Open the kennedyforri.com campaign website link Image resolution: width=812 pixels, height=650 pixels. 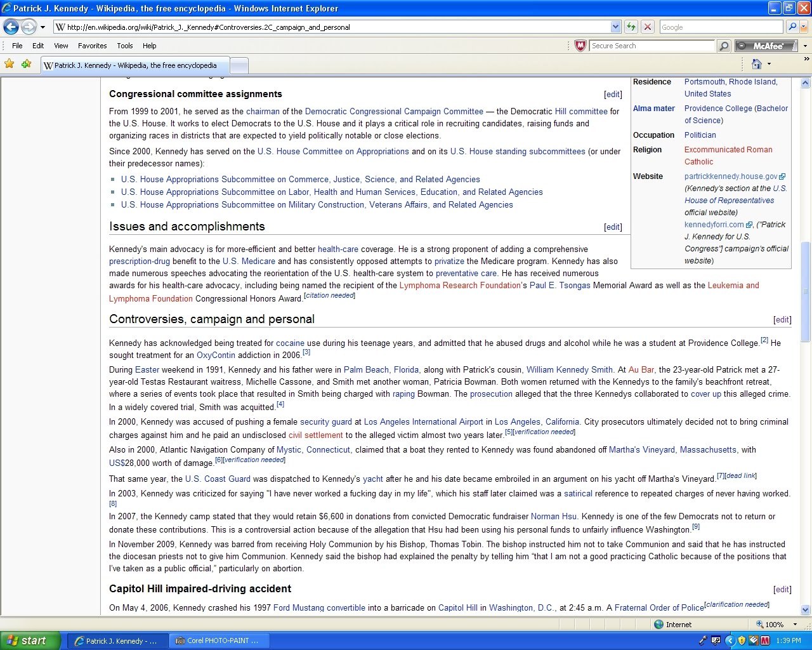pos(714,225)
